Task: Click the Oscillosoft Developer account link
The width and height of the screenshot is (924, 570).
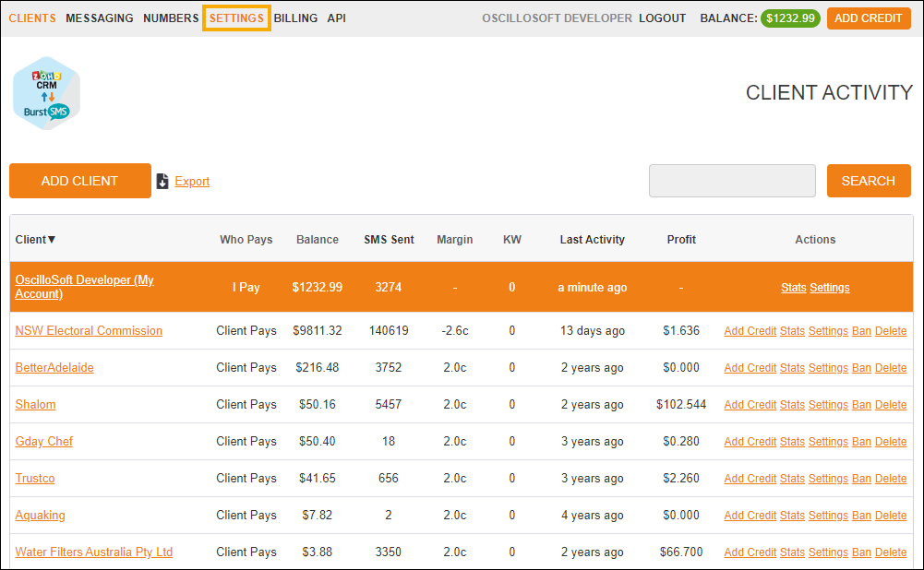Action: coord(557,18)
